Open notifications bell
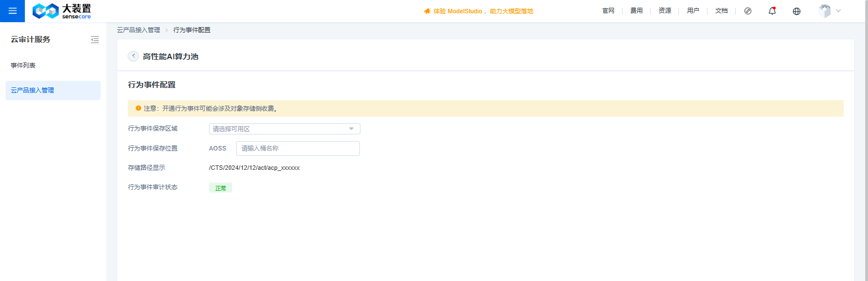The image size is (868, 281). pos(772,11)
